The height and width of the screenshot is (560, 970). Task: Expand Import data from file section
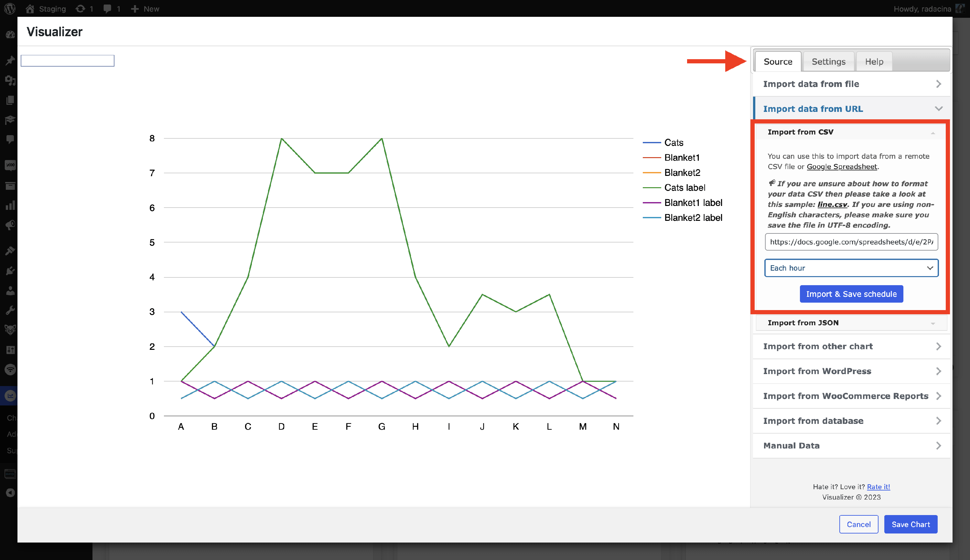[851, 84]
